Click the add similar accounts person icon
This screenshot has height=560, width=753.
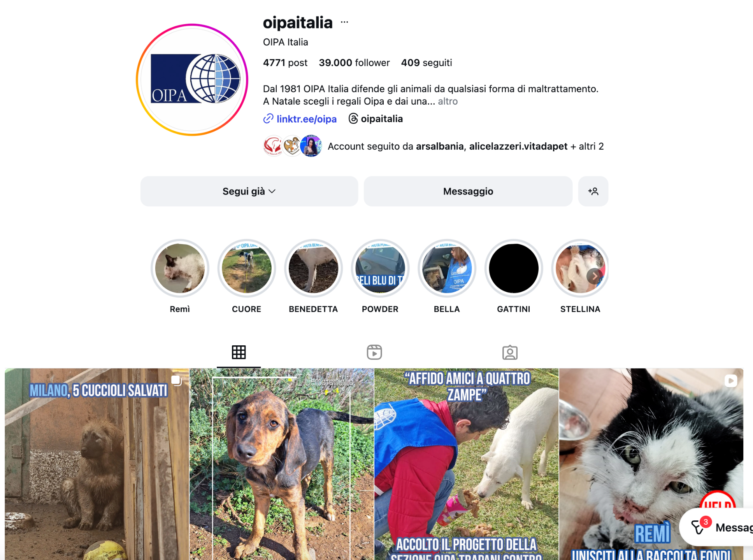(593, 191)
